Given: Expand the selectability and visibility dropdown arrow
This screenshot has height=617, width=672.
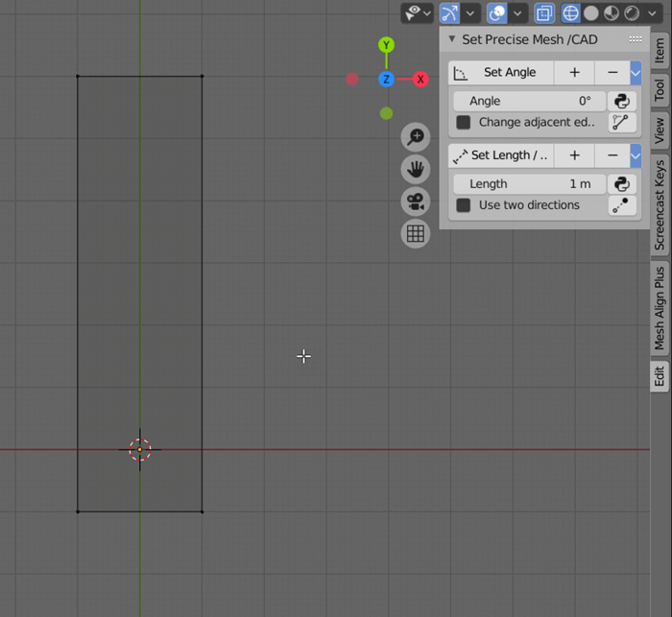Looking at the screenshot, I should tap(427, 13).
